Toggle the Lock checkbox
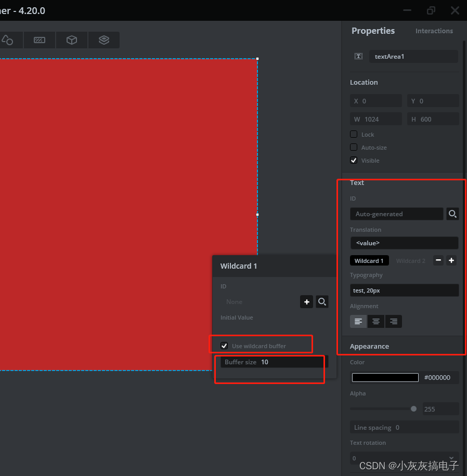This screenshot has width=467, height=476. pos(354,134)
